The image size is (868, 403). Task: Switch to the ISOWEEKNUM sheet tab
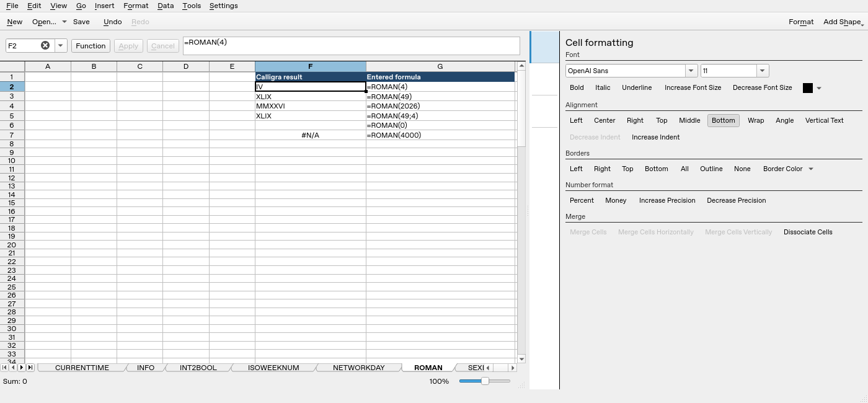click(273, 368)
